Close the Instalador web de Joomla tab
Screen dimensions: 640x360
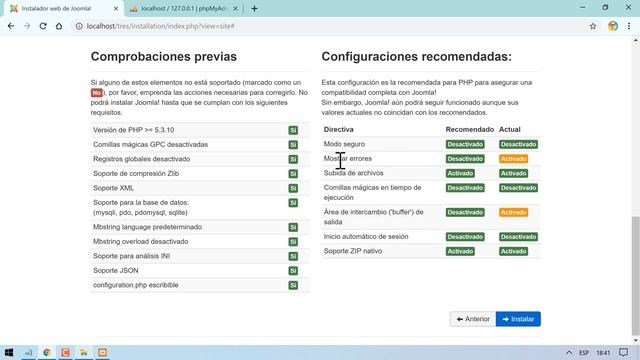tap(116, 9)
